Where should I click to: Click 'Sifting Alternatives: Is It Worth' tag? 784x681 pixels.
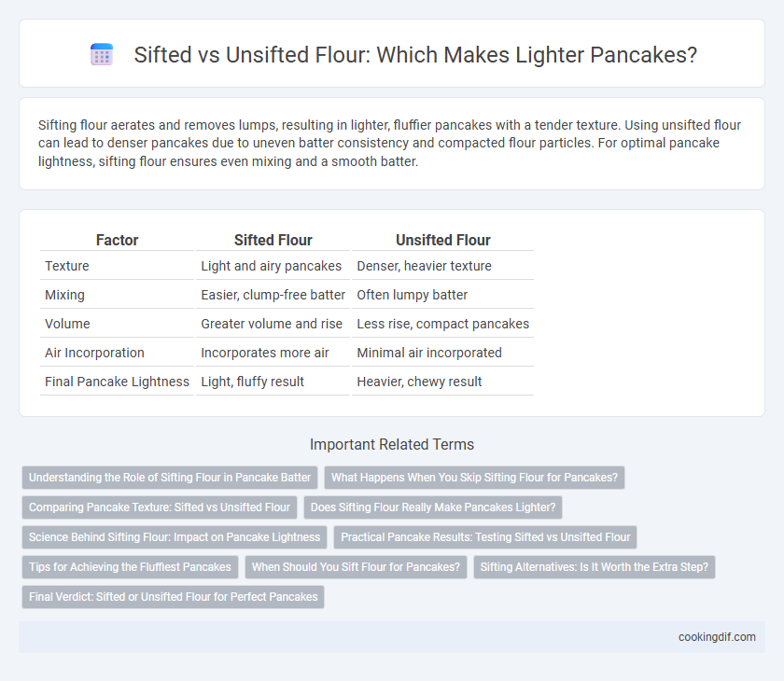pyautogui.click(x=594, y=567)
